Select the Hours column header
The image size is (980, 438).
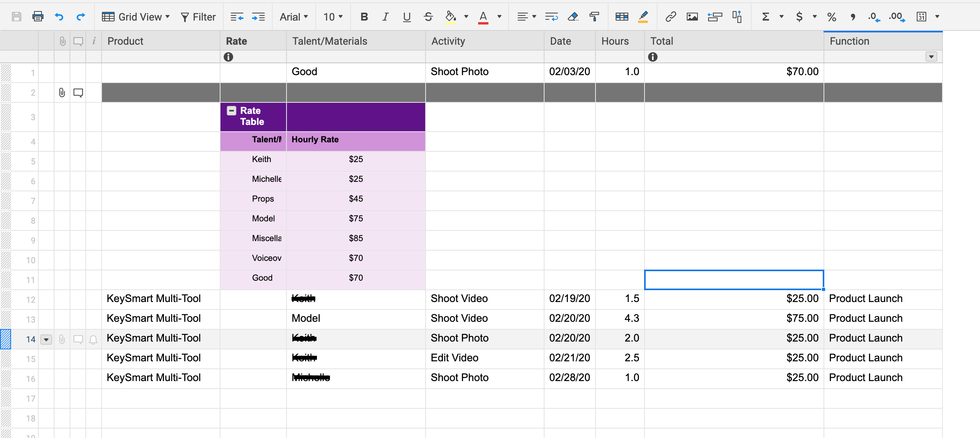point(620,41)
